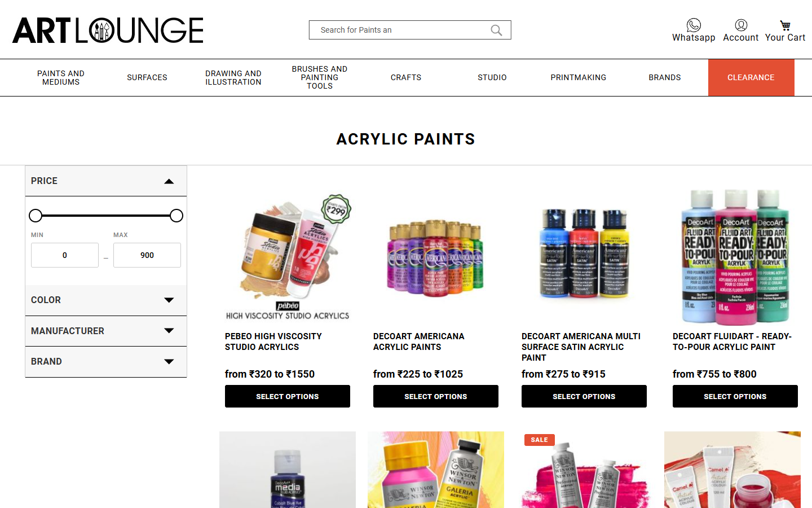Open the Clearance menu item
The width and height of the screenshot is (812, 508).
pos(751,78)
